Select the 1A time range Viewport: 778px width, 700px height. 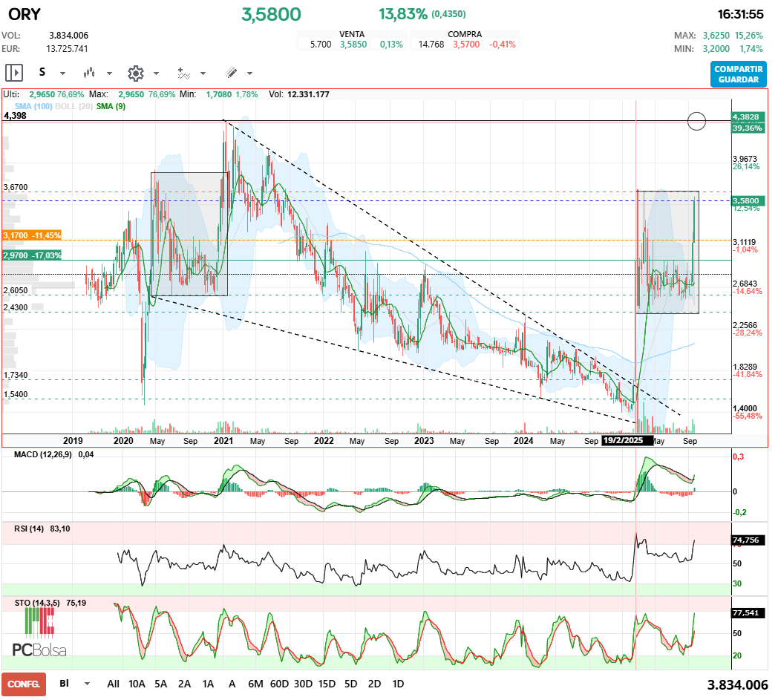click(208, 684)
